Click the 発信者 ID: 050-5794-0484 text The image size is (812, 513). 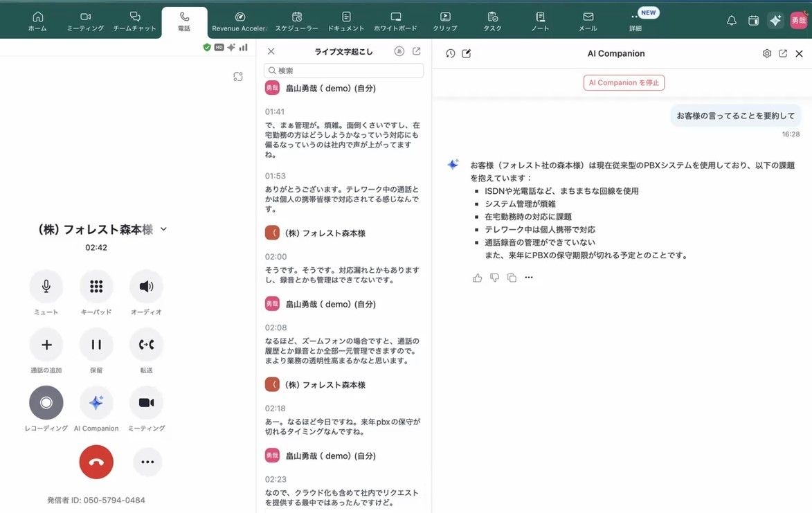[x=96, y=500]
